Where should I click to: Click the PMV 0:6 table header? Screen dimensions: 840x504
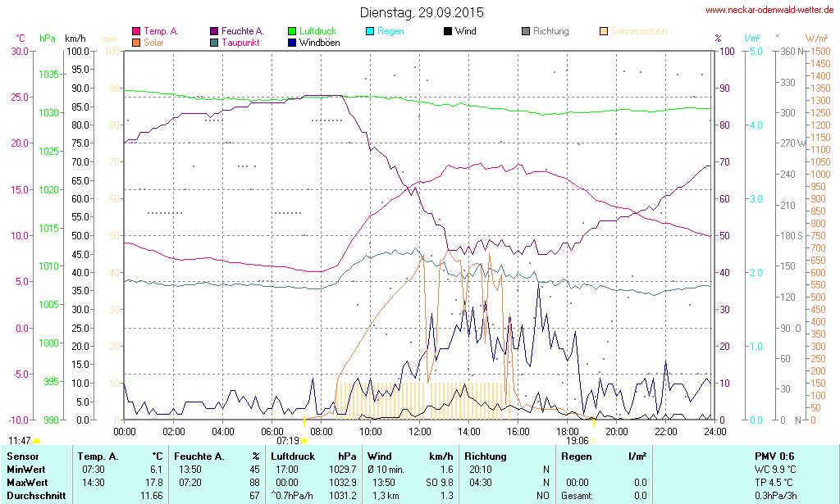(774, 456)
